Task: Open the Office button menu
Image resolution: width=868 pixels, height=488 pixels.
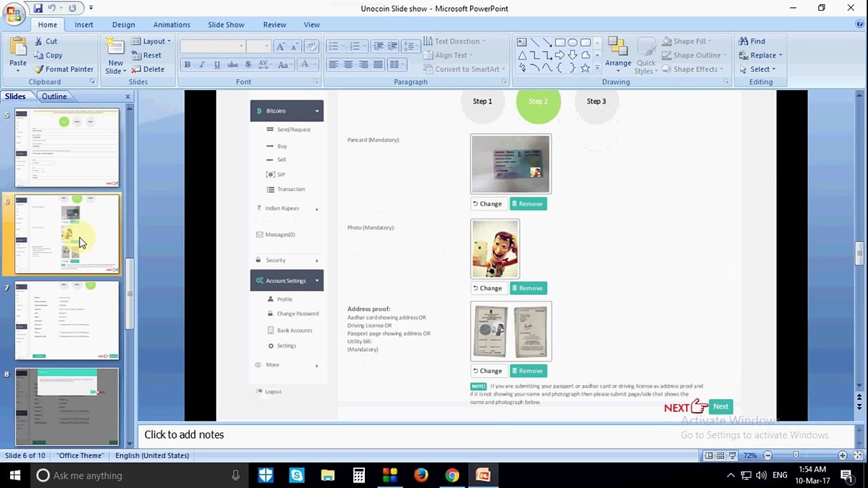Action: (13, 14)
